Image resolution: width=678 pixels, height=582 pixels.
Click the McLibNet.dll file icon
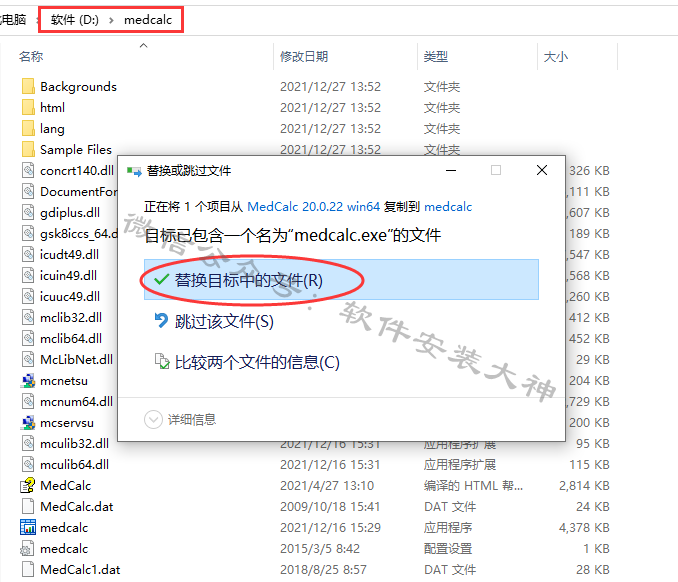coord(28,359)
